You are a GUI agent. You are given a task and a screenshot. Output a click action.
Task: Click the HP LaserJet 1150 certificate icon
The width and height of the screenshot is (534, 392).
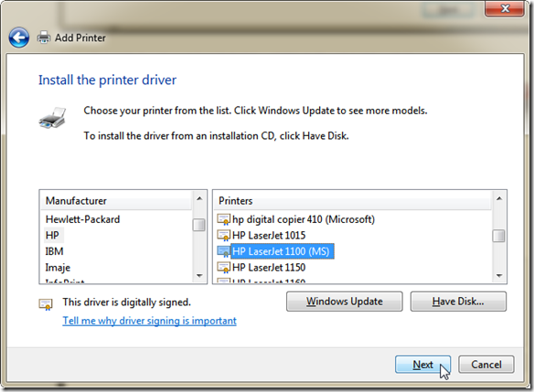(224, 268)
